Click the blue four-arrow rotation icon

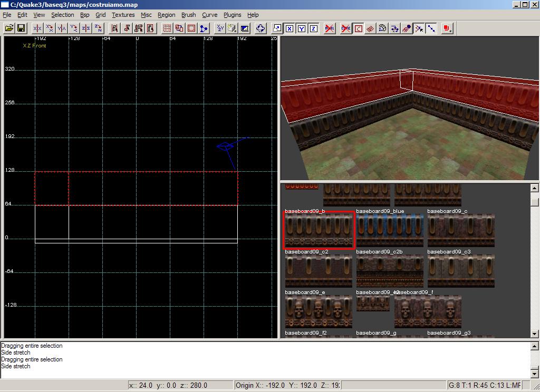tap(261, 28)
